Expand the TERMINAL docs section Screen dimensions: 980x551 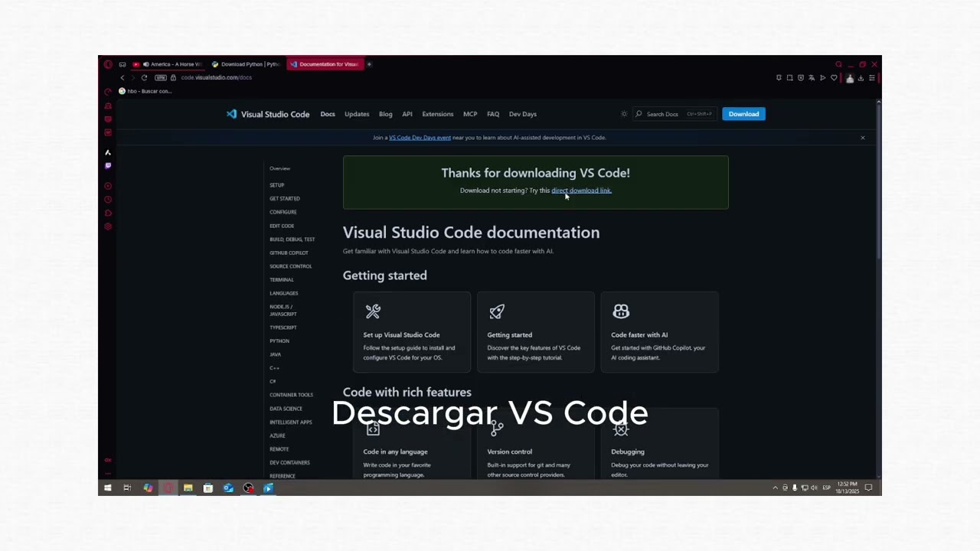coord(282,280)
